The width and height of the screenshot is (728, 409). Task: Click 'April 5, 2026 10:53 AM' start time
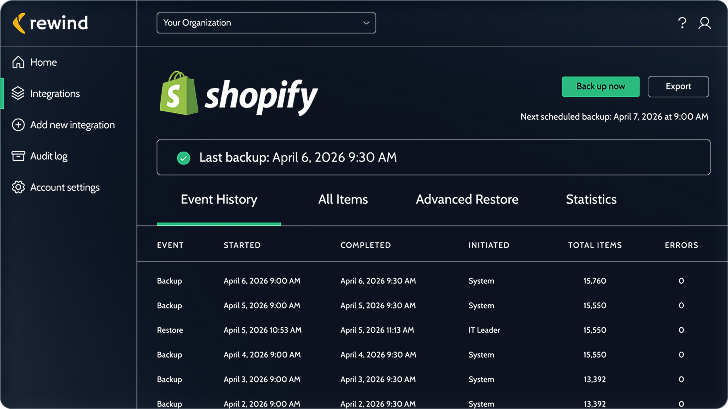click(x=262, y=330)
